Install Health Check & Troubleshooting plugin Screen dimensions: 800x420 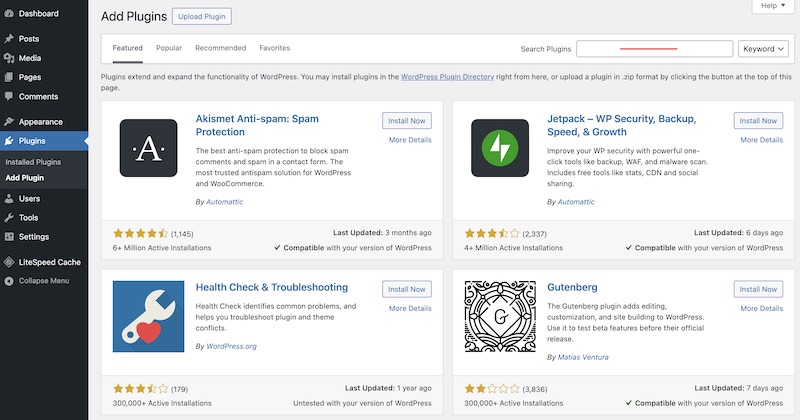407,289
